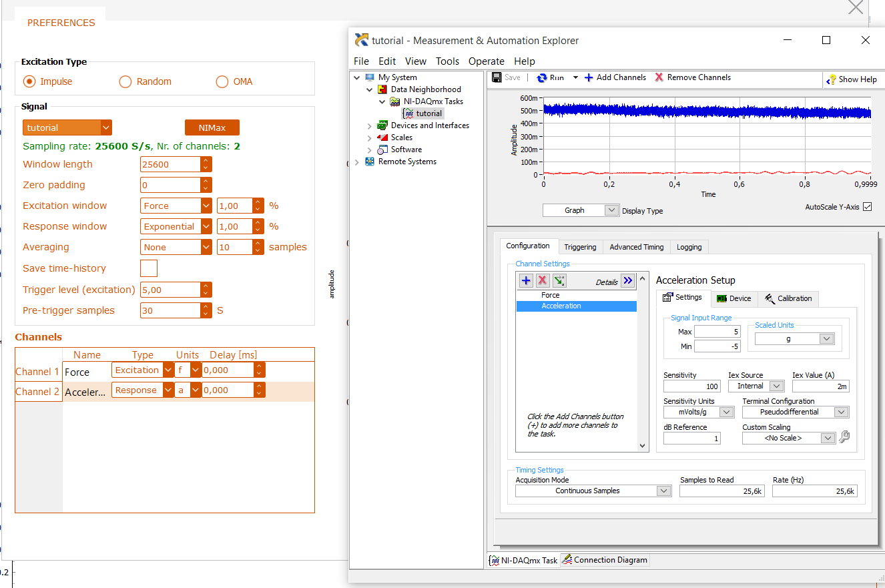Open Channel 2 Type Response dropdown

coord(168,390)
